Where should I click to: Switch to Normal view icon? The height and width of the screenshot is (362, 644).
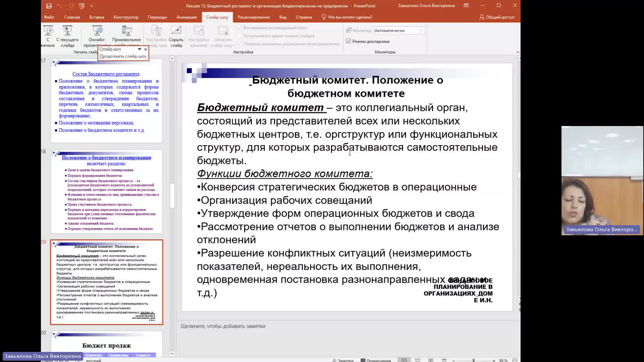pos(404,360)
